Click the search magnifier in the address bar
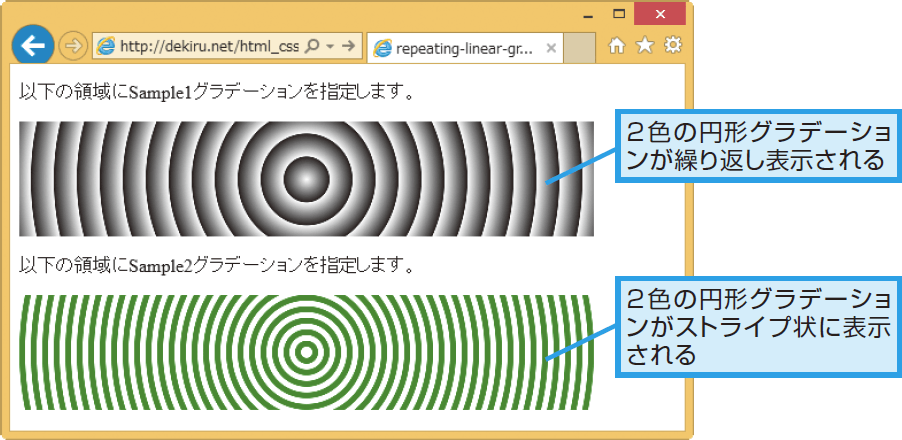This screenshot has height=440, width=902. coord(311,46)
